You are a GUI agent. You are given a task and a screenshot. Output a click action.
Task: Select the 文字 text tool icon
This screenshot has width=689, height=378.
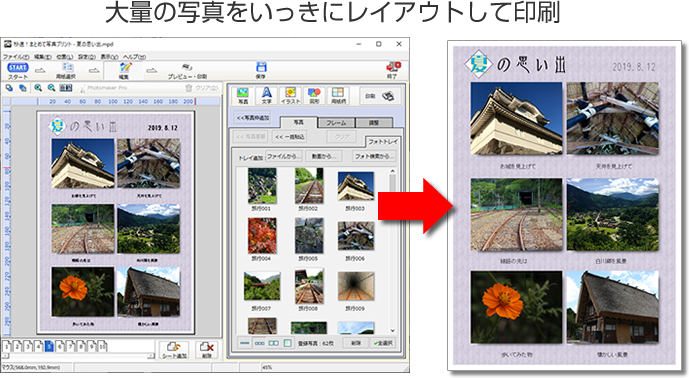coord(267,95)
